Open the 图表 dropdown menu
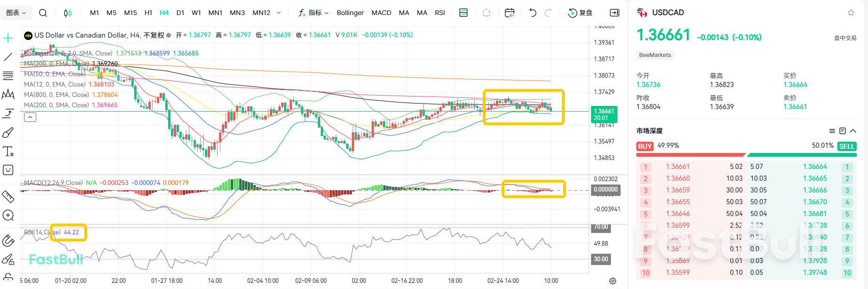 coord(16,13)
